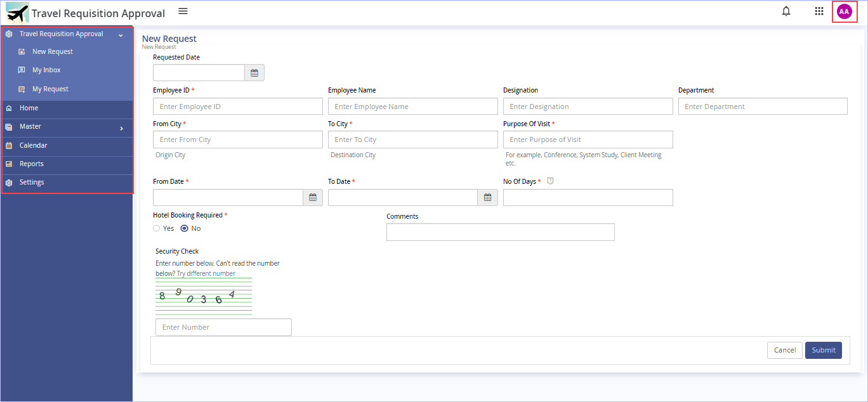This screenshot has height=402, width=868.
Task: Select No for Hotel Booking Required
Action: click(x=185, y=228)
